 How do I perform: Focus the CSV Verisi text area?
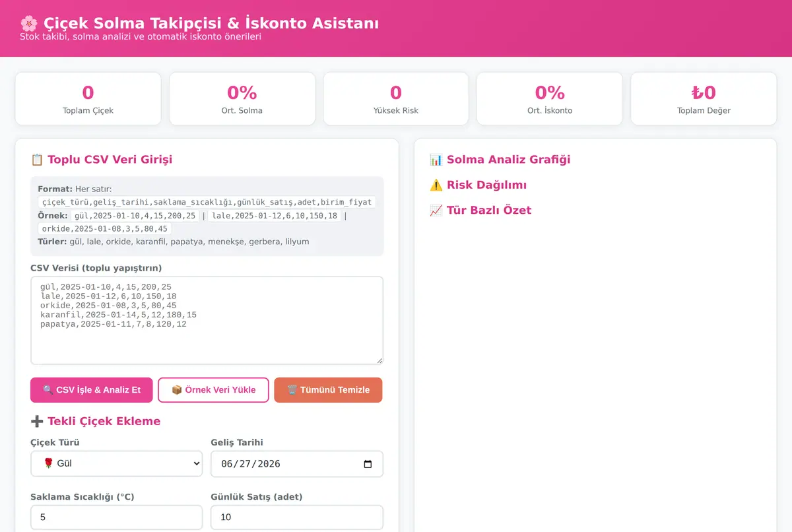pos(207,320)
